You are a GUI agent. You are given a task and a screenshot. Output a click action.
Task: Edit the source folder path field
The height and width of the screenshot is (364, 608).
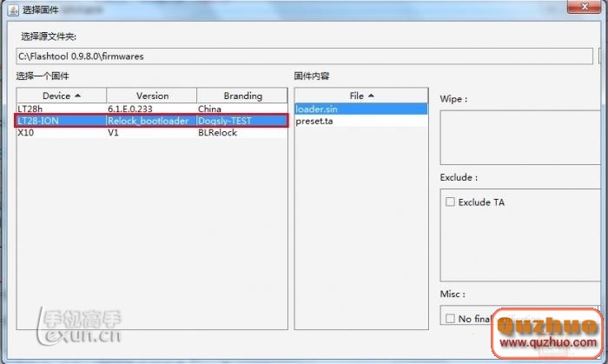coord(304,56)
